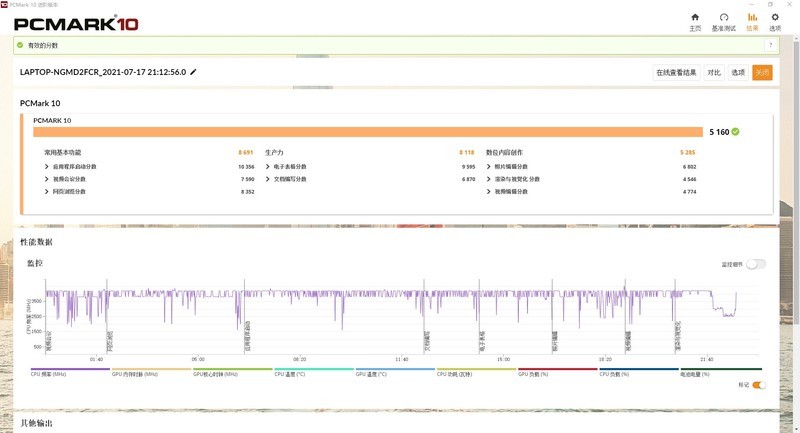Viewport: 800px width, 433px height.
Task: Click the pencil icon to rename the result
Action: click(x=194, y=72)
